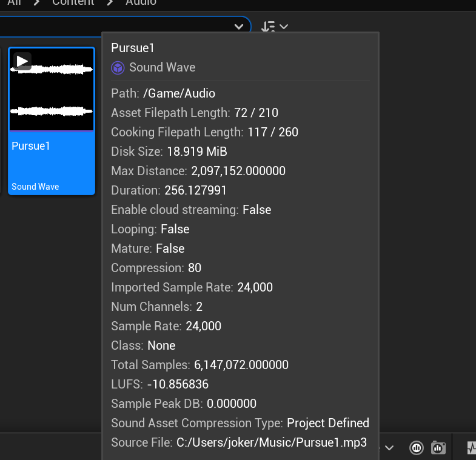The image size is (476, 460).
Task: Expand the arrow between All and Content
Action: tap(36, 2)
